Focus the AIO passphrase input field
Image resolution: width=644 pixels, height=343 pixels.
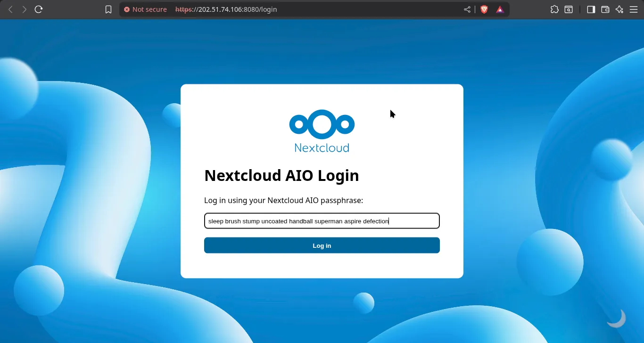(x=322, y=221)
